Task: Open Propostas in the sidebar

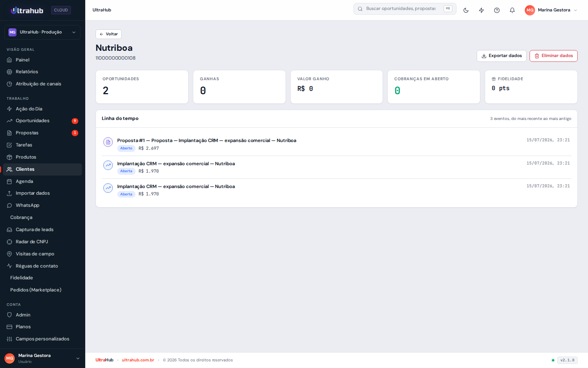Action: (43, 133)
